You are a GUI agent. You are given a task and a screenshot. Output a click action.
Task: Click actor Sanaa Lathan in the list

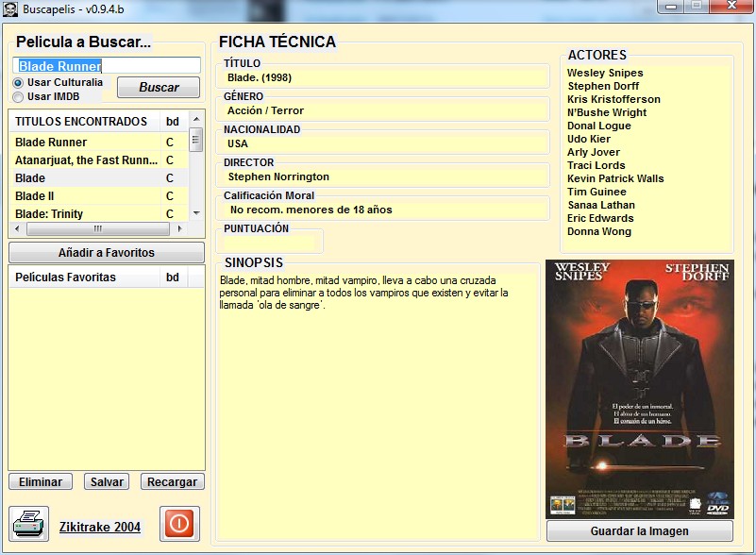click(x=601, y=205)
